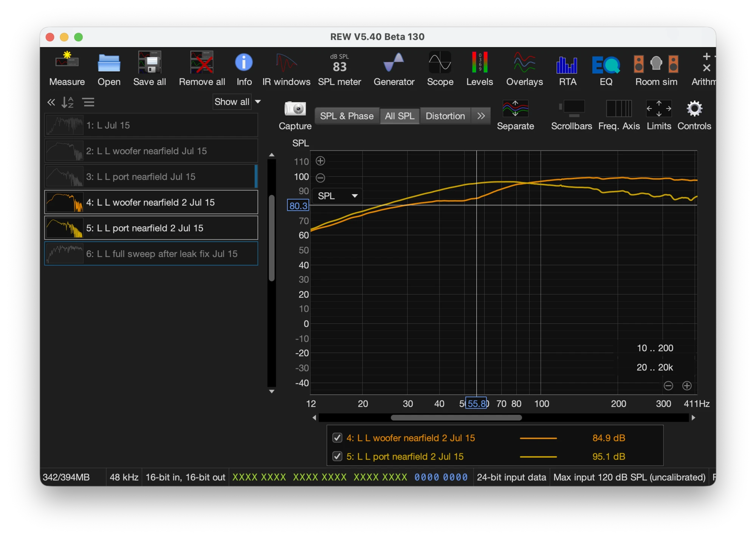Collapse the measurements panel with double chevron
756x539 pixels.
coord(51,102)
